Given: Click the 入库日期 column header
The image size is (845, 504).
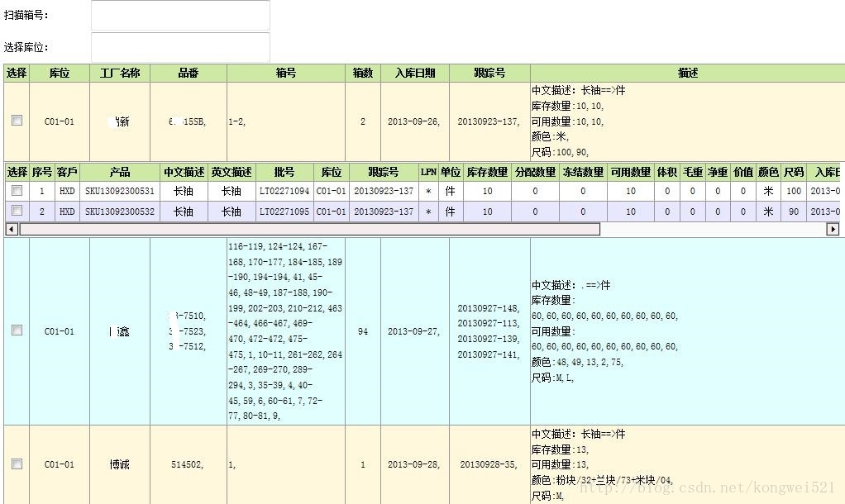Looking at the screenshot, I should click(x=415, y=74).
